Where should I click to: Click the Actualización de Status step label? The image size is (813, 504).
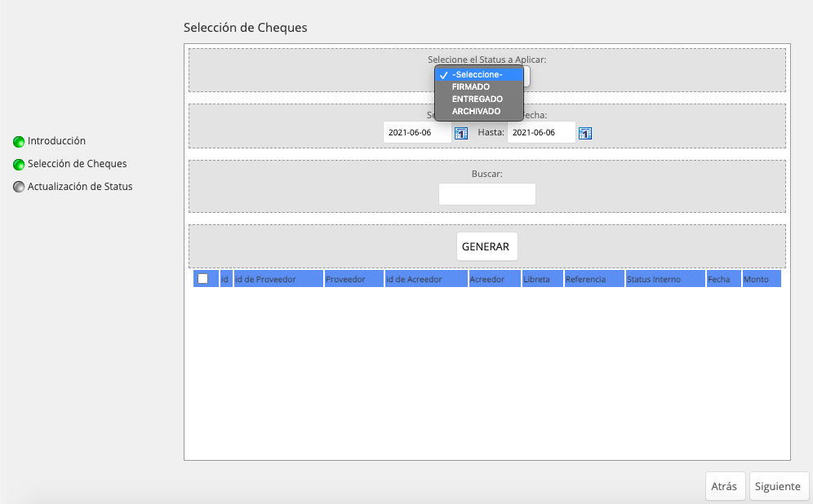click(80, 187)
